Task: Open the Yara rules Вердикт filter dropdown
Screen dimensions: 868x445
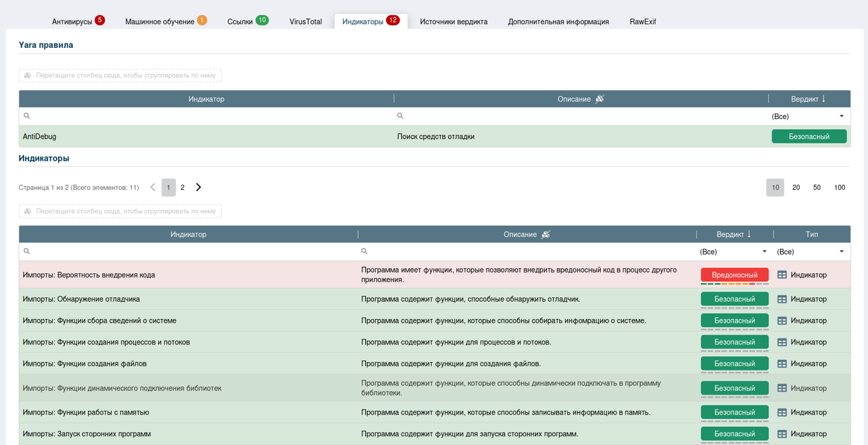Action: 841,117
